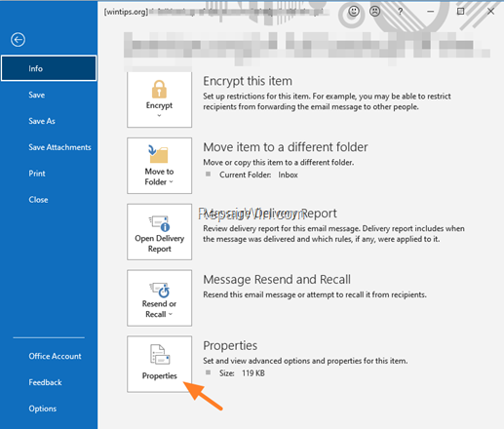Go back using the circled arrow icon
The height and width of the screenshot is (429, 504).
pyautogui.click(x=18, y=40)
